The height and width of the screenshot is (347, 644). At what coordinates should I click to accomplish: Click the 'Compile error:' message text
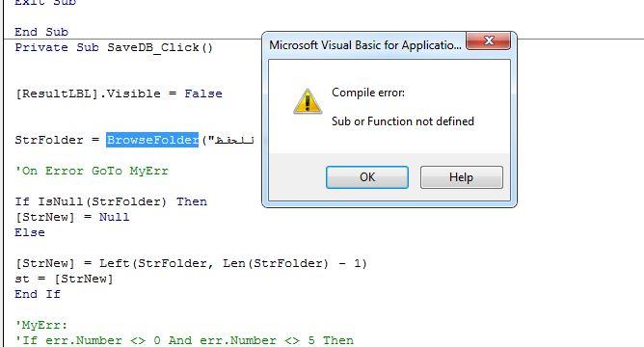368,93
